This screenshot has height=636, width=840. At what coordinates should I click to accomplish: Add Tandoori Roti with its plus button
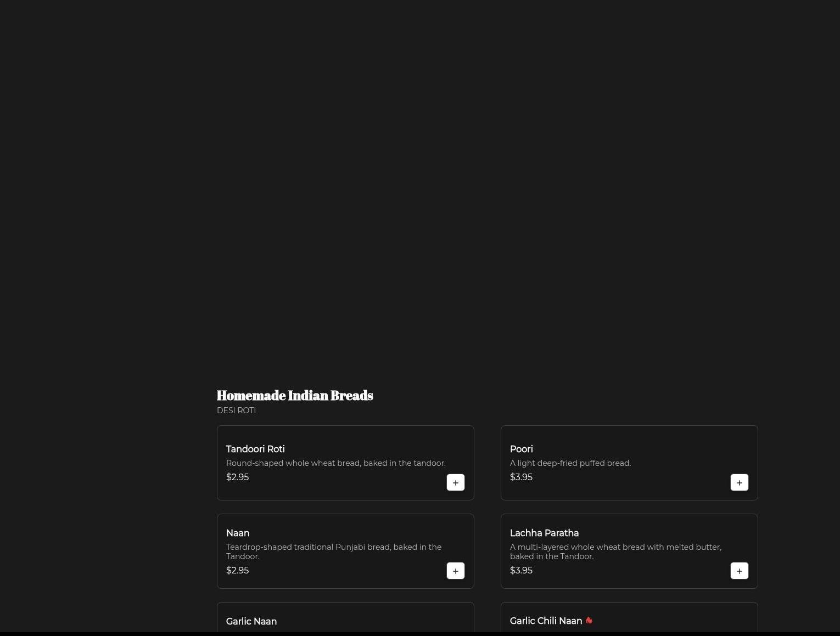[x=455, y=482]
